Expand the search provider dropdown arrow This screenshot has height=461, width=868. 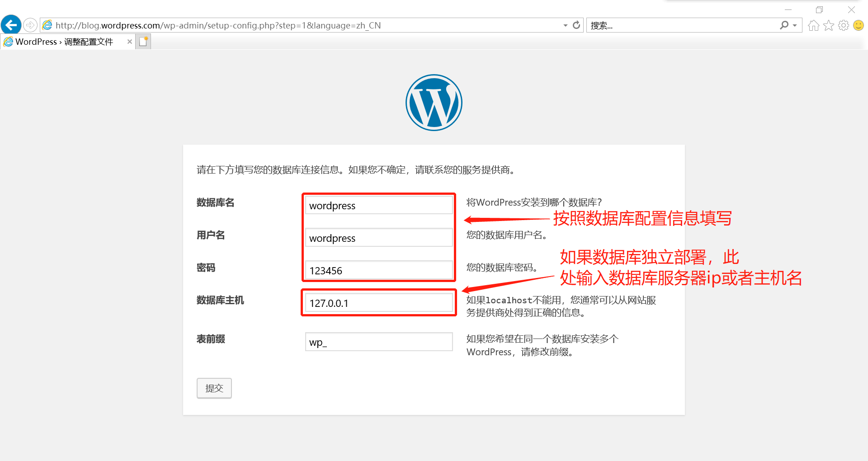(x=795, y=25)
